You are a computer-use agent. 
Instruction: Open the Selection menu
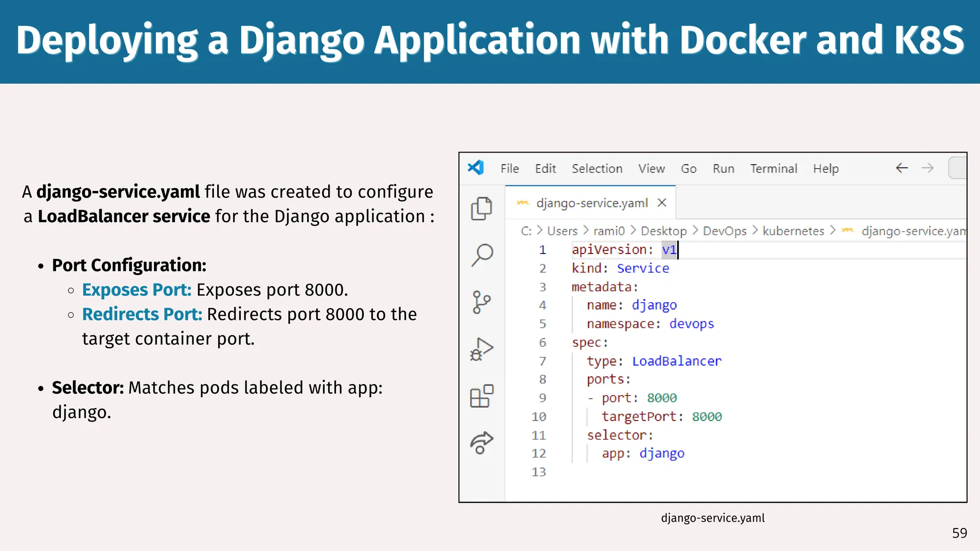click(x=597, y=168)
